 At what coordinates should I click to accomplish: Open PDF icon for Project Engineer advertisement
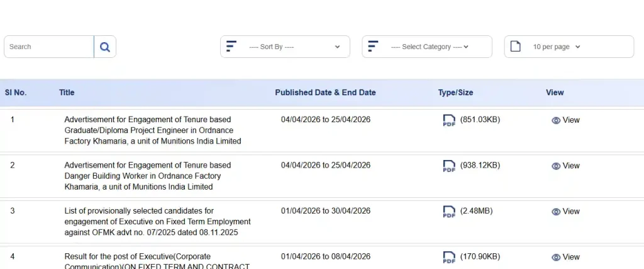pos(449,120)
